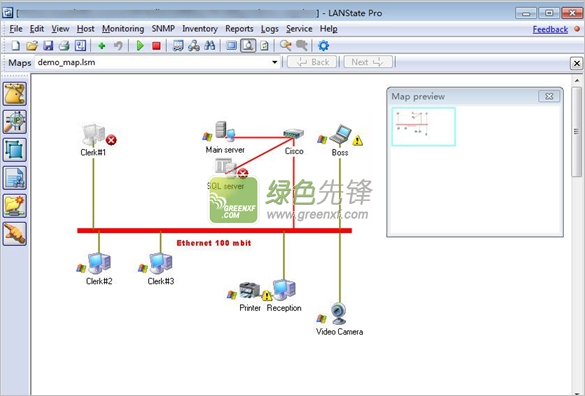Select the Cisco switch device icon

(x=294, y=133)
